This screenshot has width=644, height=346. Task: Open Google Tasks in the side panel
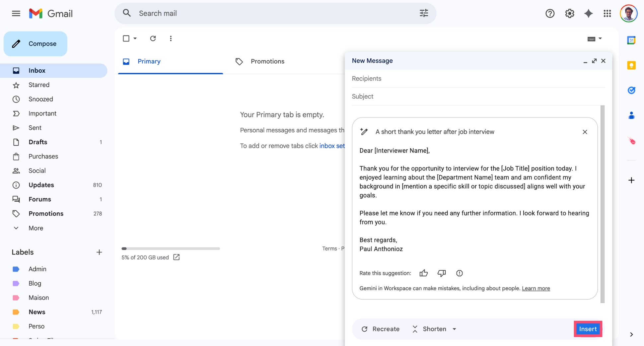631,90
